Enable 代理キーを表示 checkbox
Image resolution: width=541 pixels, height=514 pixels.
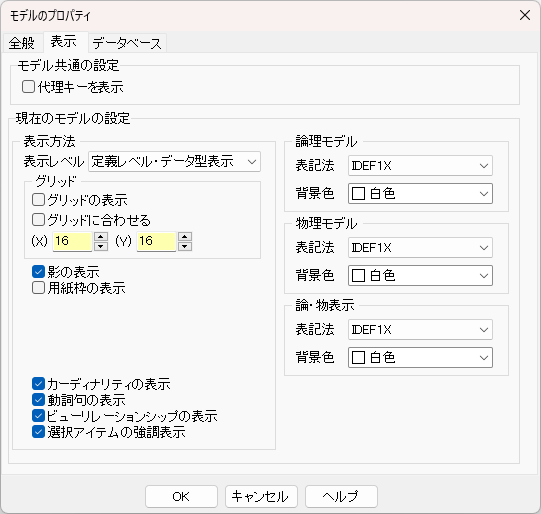[x=28, y=87]
